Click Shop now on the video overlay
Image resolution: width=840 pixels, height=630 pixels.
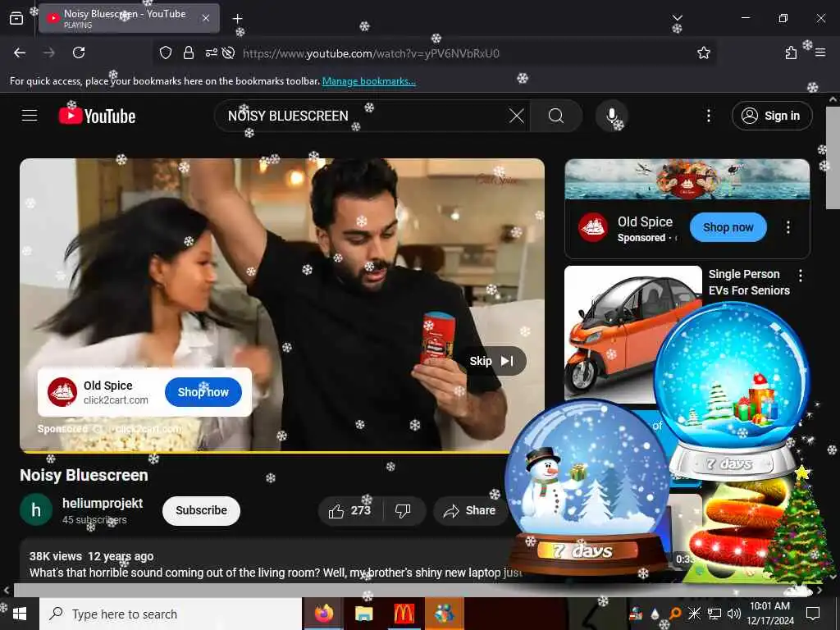pos(203,392)
